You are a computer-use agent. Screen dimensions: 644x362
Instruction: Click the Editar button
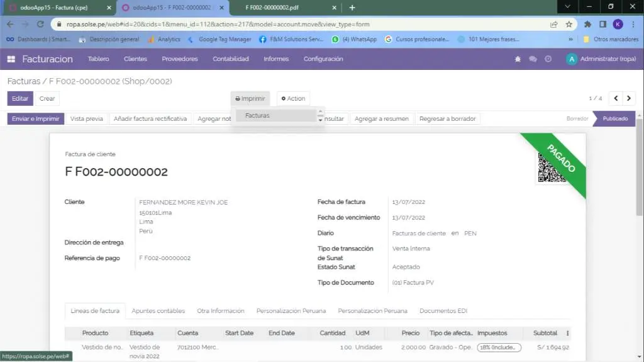(20, 99)
